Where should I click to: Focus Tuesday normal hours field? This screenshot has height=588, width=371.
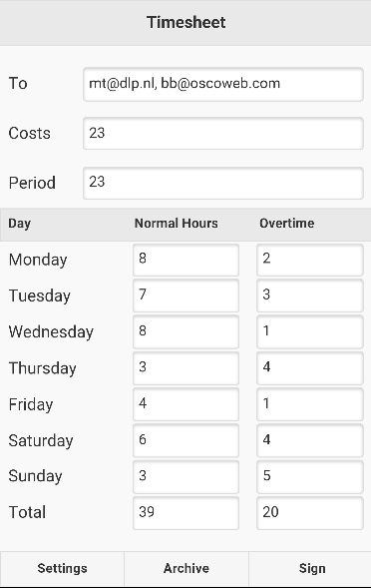coord(185,295)
